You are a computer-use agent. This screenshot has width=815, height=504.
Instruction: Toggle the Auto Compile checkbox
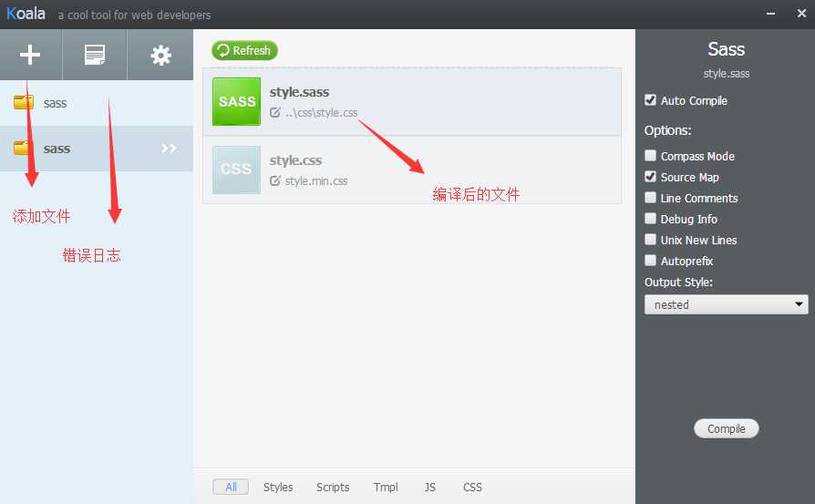pos(650,99)
